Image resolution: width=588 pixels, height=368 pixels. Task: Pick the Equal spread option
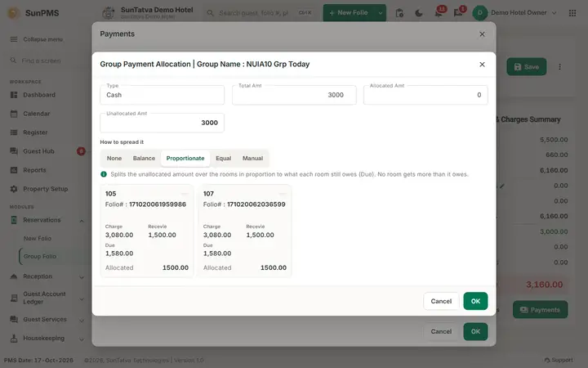(223, 158)
